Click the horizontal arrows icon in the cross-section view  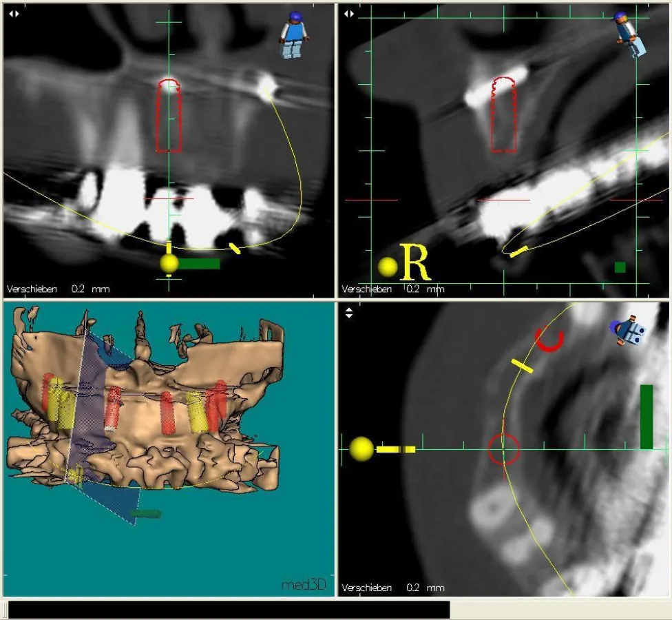tap(349, 13)
